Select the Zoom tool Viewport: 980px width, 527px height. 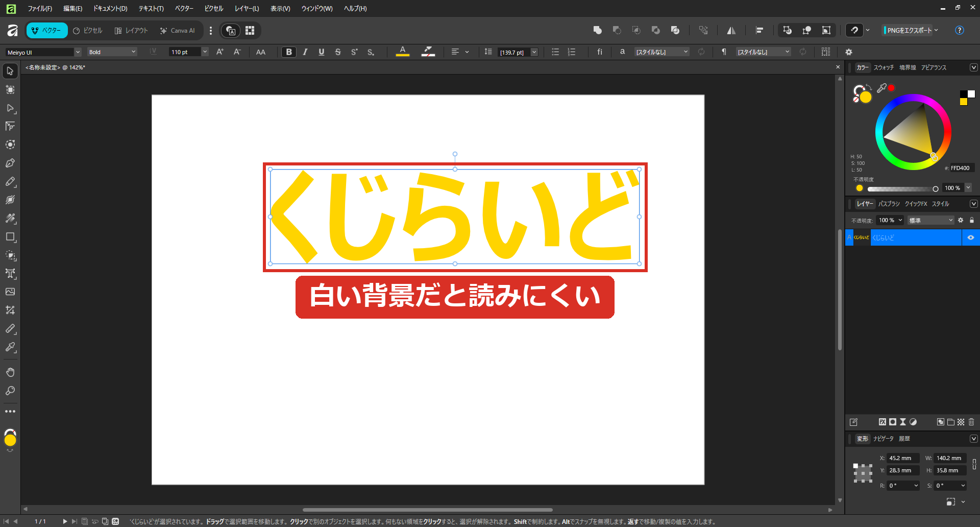[x=10, y=391]
